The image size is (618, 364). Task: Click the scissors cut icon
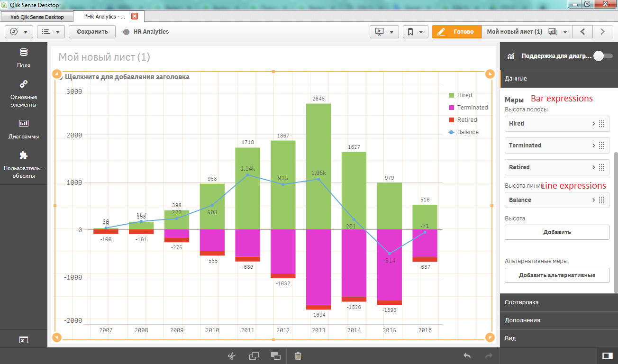pyautogui.click(x=231, y=356)
